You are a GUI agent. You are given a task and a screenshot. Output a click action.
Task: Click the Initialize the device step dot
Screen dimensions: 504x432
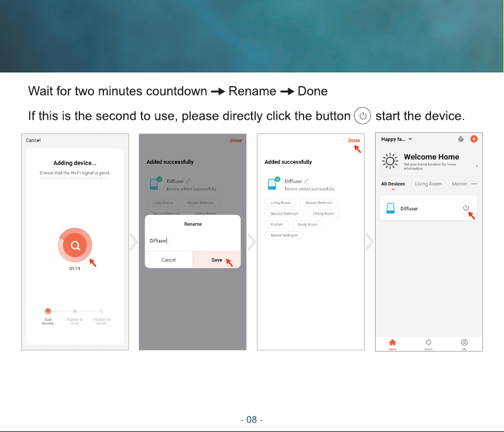102,311
